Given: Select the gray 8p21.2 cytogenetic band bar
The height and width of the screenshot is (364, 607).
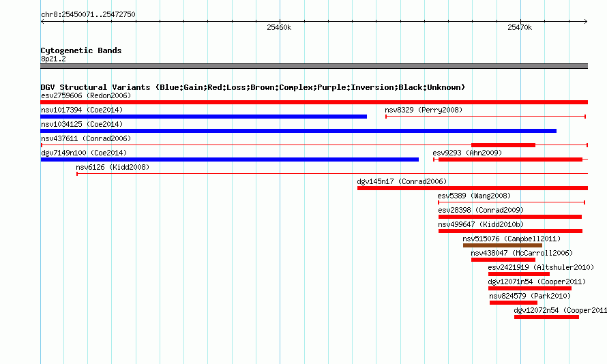Looking at the screenshot, I should pyautogui.click(x=314, y=66).
